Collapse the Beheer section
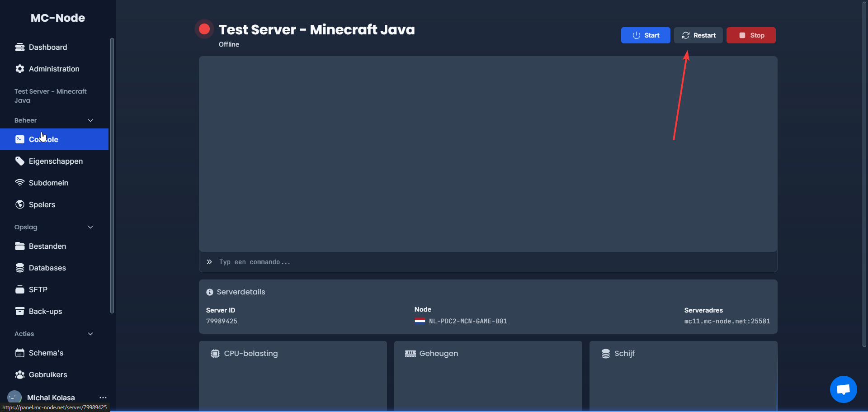This screenshot has height=412, width=868. (x=90, y=120)
